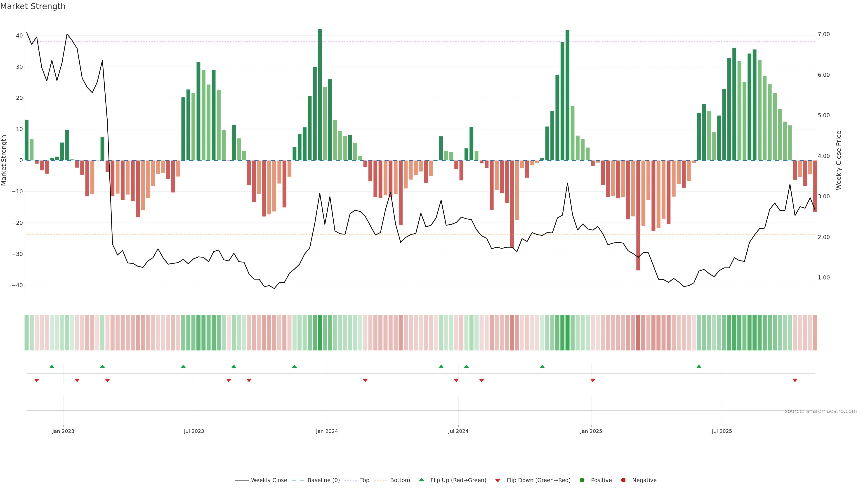868x488 pixels.
Task: Click the green Flip Up triangle in legend
Action: [421, 480]
